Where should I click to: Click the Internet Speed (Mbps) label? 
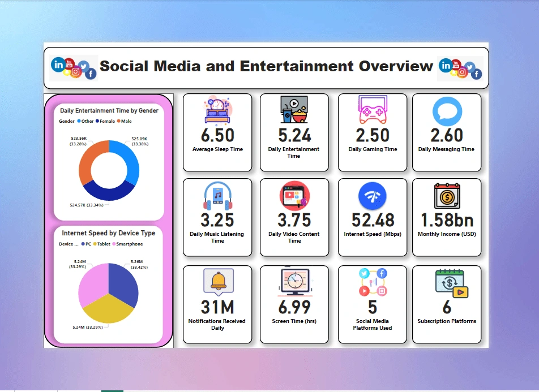pos(373,234)
